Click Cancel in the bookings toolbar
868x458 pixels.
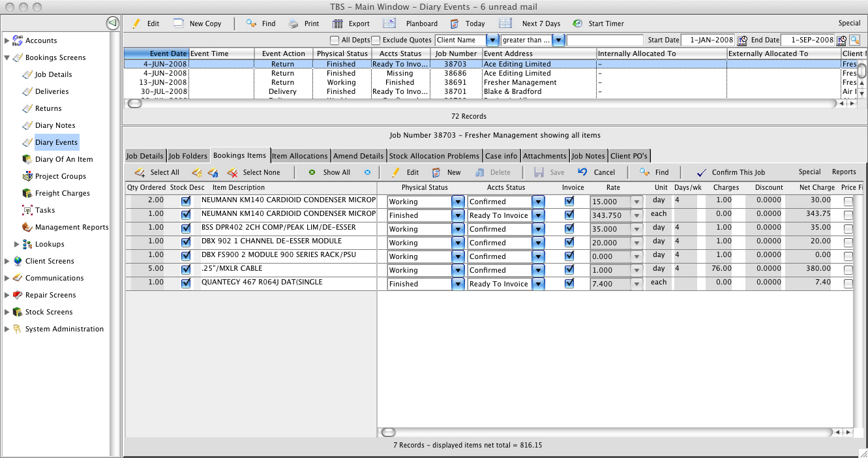tap(597, 172)
